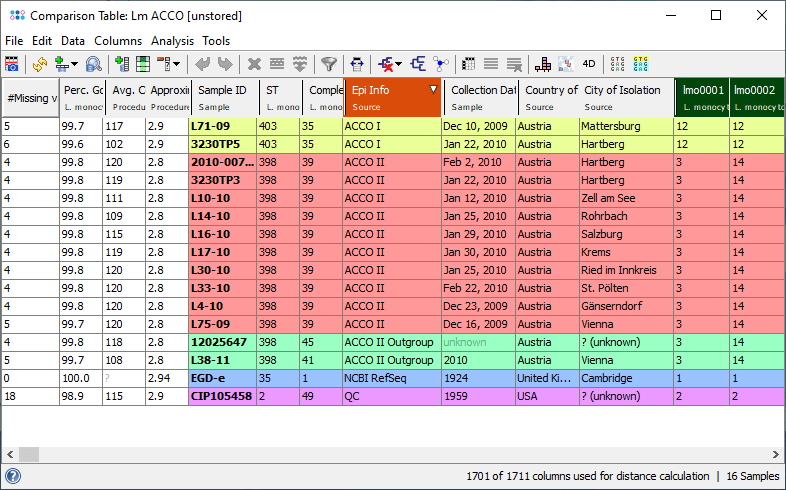This screenshot has width=786, height=490.
Task: Click the yellow refresh arrows icon
Action: [x=40, y=64]
